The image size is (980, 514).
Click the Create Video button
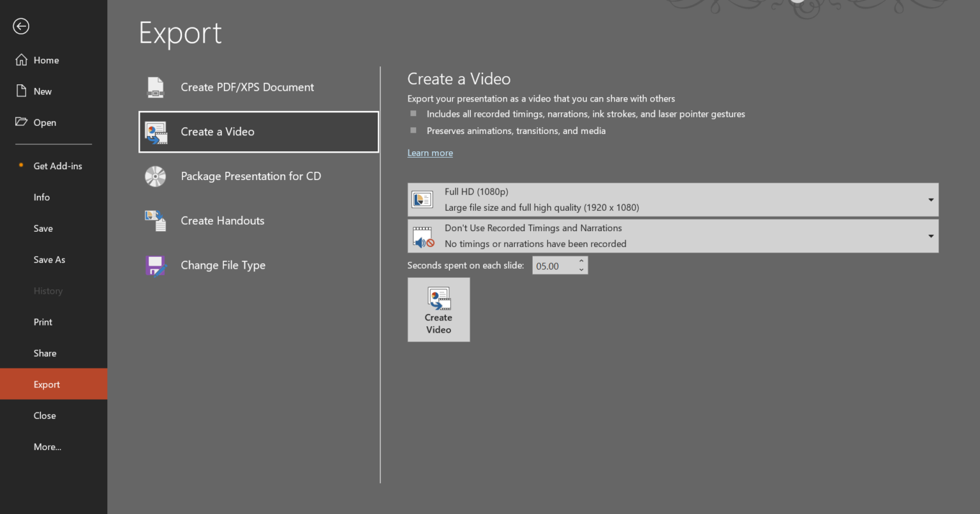tap(438, 310)
